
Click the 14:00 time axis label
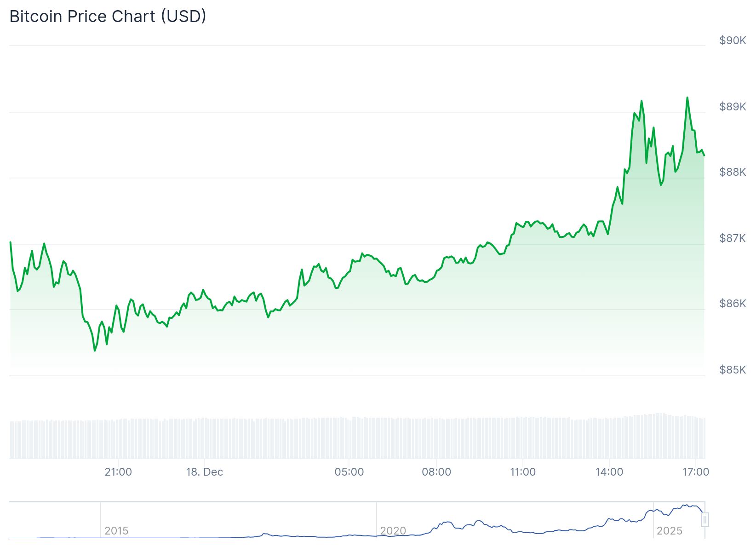click(x=609, y=472)
